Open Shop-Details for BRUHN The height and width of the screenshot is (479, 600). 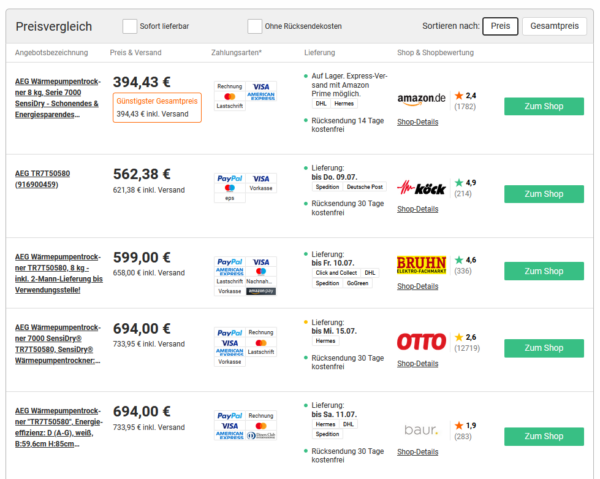click(x=417, y=287)
